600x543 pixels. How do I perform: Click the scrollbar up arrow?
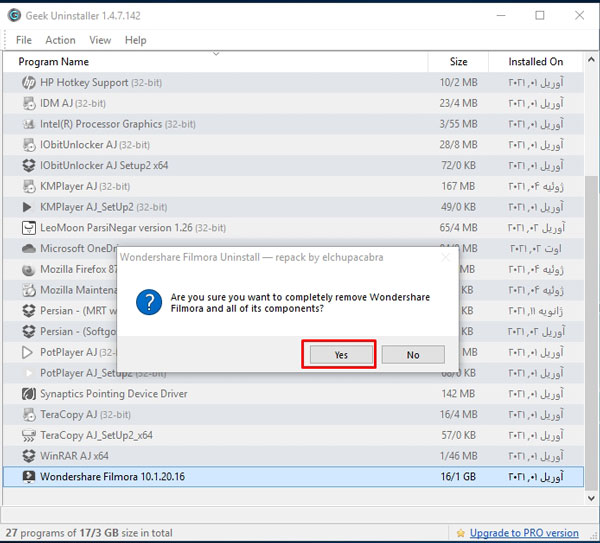591,60
